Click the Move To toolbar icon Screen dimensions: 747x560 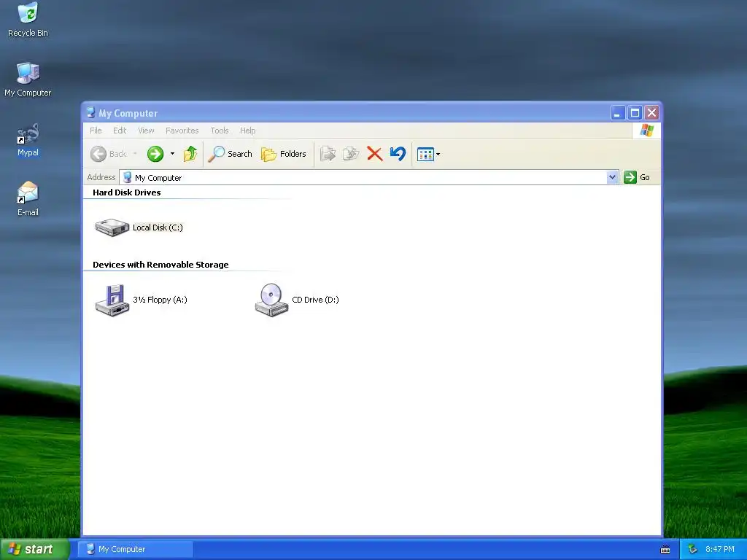[328, 154]
